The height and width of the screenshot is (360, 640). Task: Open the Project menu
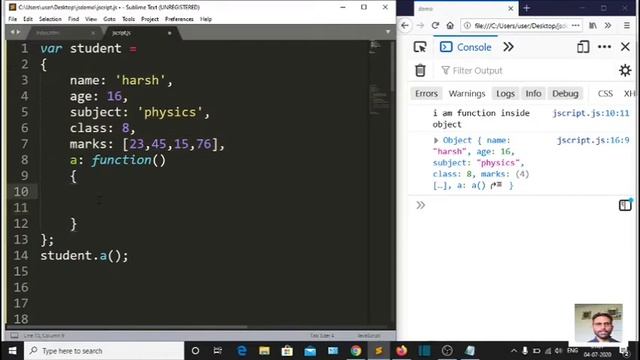pyautogui.click(x=150, y=19)
